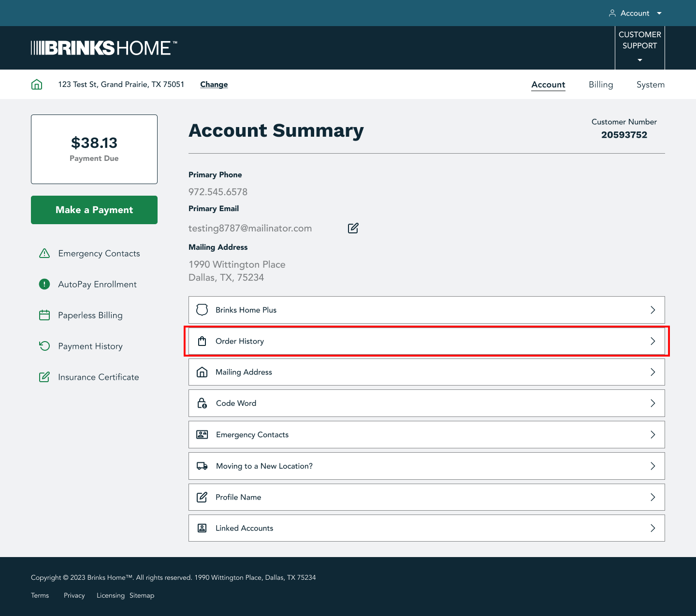Expand the Mailing Address row chevron
696x616 pixels.
tap(653, 372)
